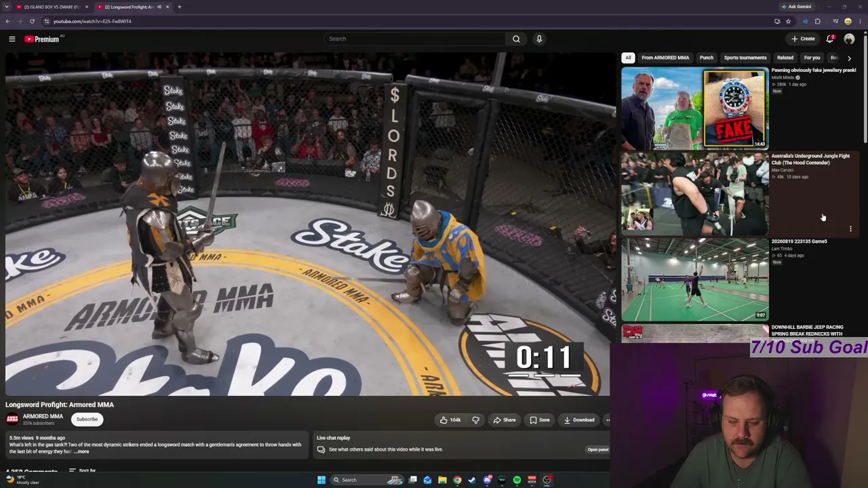
Task: Subscribe to ARMORED MMA channel
Action: pos(87,419)
